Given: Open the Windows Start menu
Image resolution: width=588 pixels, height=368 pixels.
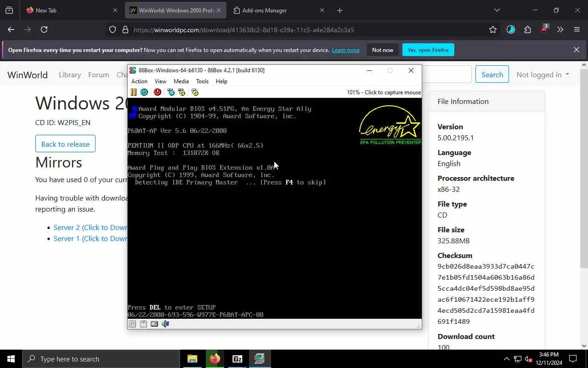Looking at the screenshot, I should [11, 359].
